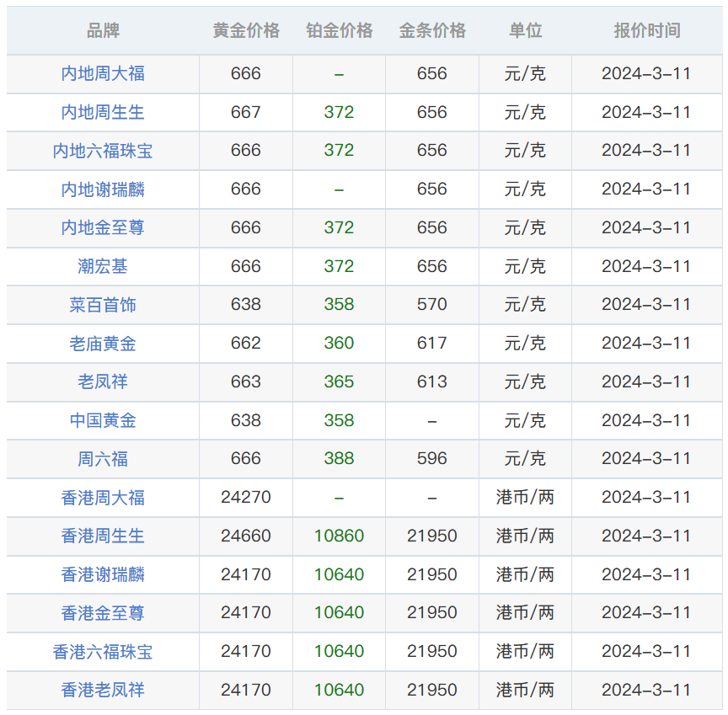
Task: Click the 黄金价格 column header
Action: coord(246,30)
